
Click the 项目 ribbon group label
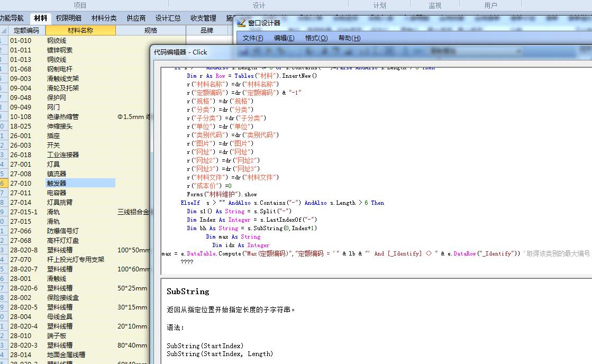click(x=80, y=5)
